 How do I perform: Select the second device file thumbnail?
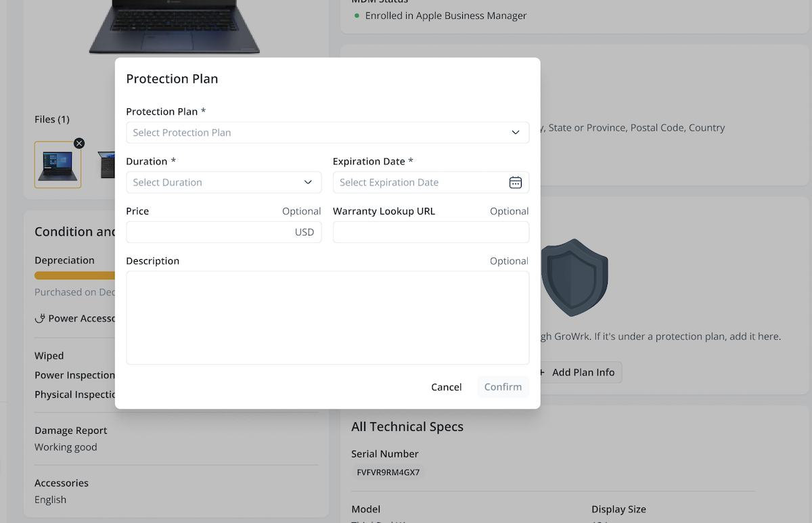pos(107,164)
